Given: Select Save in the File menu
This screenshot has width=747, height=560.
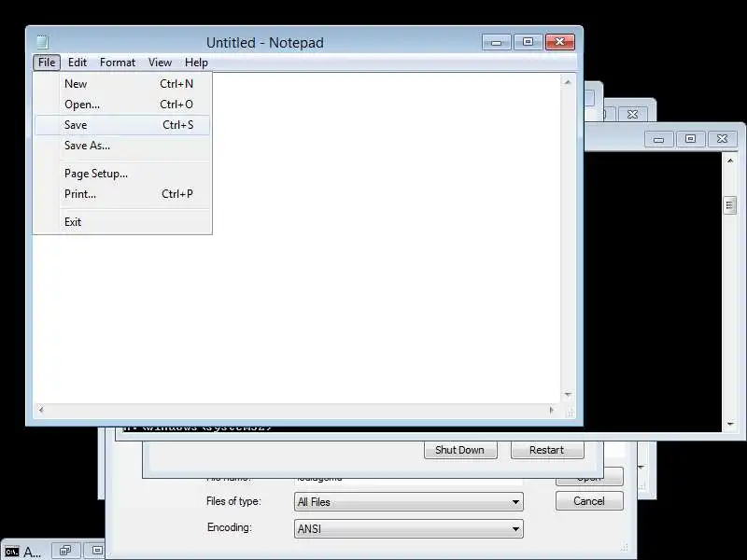Looking at the screenshot, I should click(x=122, y=125).
